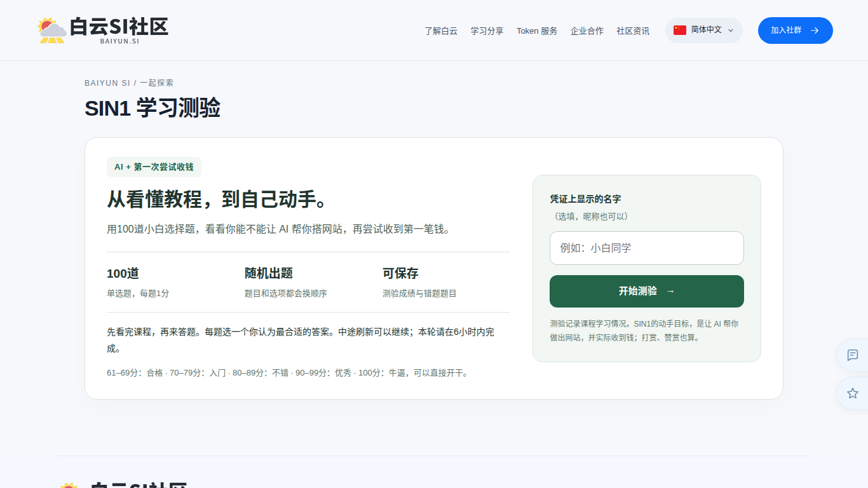Click the 加入社群 button
868x488 pixels.
796,30
